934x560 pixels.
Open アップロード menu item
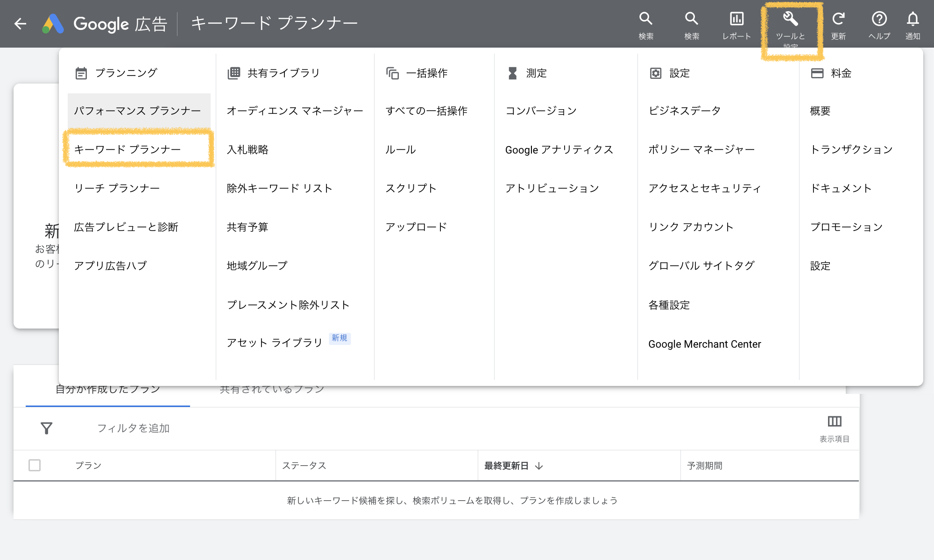[x=416, y=227]
